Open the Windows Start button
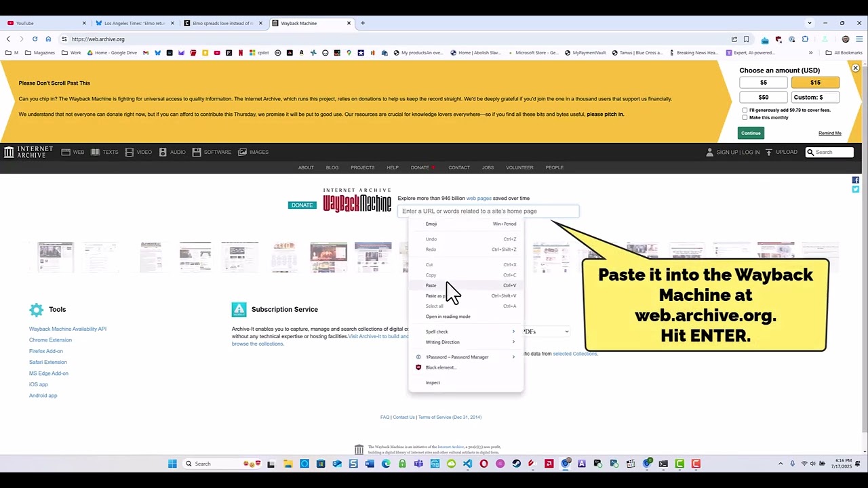868x488 pixels. click(172, 464)
